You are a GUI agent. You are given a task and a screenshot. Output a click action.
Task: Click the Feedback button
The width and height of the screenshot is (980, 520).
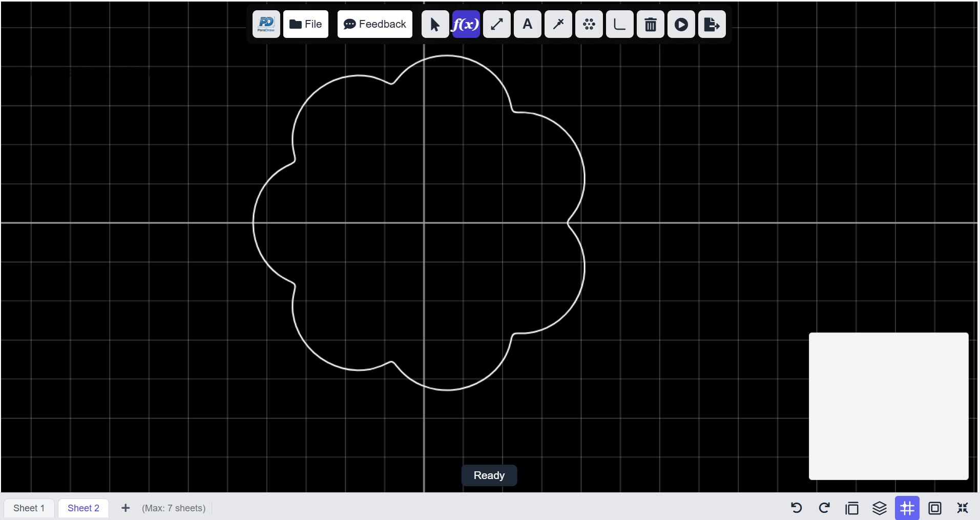pyautogui.click(x=374, y=24)
